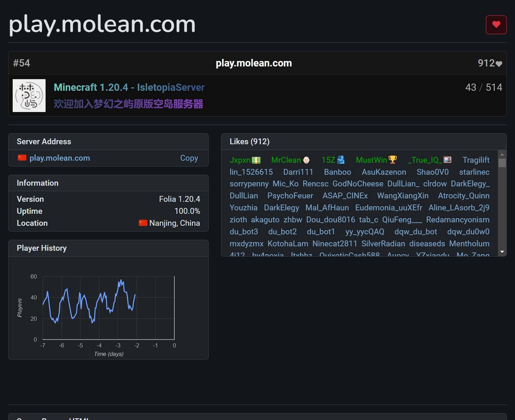Open Jxpxn's profile link
515x420 pixels.
[x=240, y=160]
